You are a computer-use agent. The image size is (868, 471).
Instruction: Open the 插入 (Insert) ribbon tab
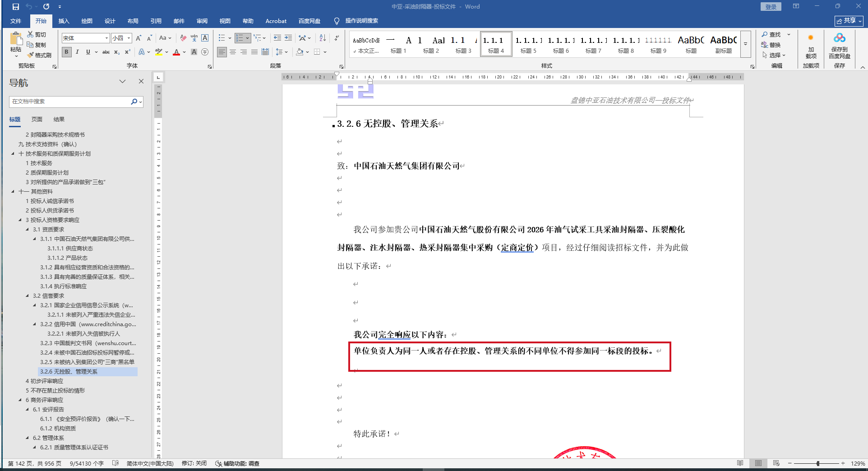tap(64, 21)
